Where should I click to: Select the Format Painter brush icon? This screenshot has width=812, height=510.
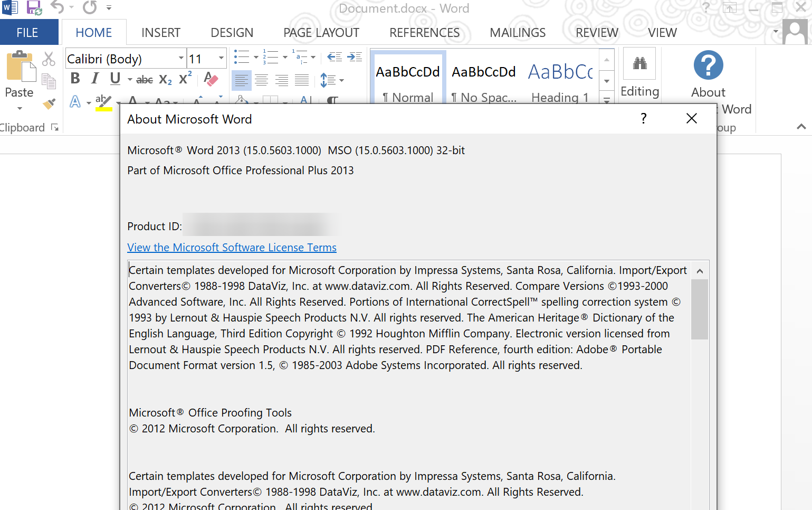tap(49, 103)
